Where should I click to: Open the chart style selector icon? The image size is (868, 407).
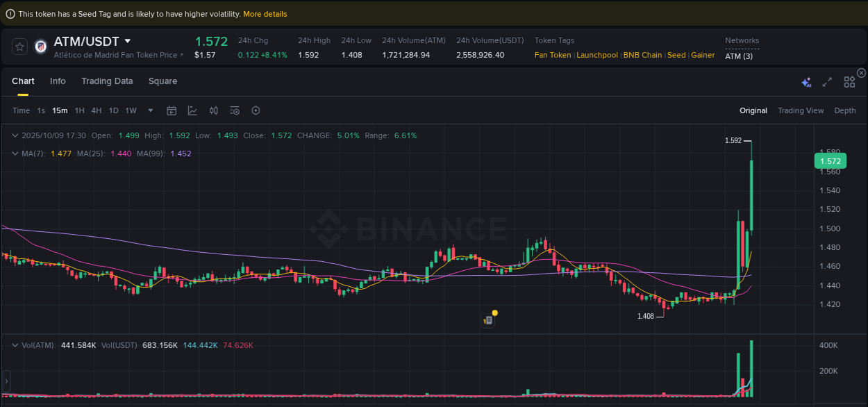click(x=192, y=110)
